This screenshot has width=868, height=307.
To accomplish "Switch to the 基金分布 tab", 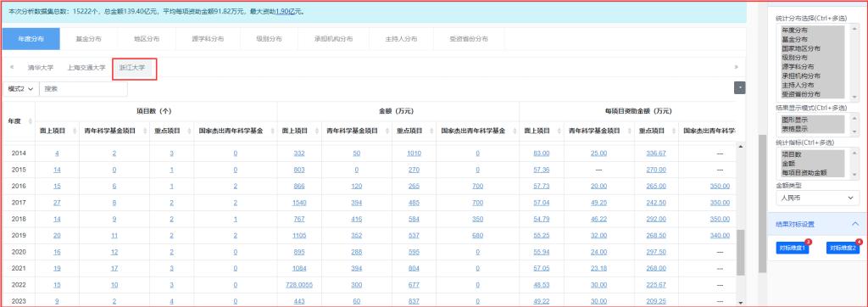I will (88, 39).
